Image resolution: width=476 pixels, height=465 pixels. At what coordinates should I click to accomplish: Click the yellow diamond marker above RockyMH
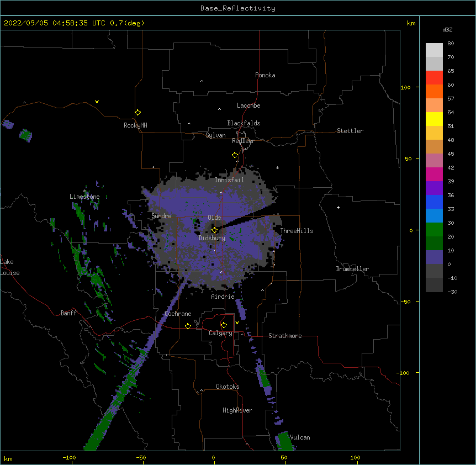(137, 113)
